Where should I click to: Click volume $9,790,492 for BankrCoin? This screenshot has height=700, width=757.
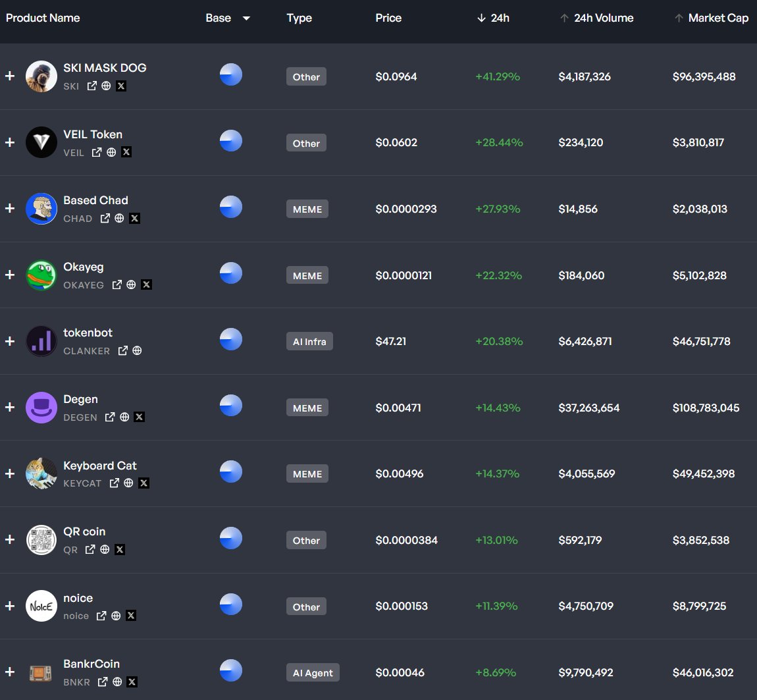586,672
